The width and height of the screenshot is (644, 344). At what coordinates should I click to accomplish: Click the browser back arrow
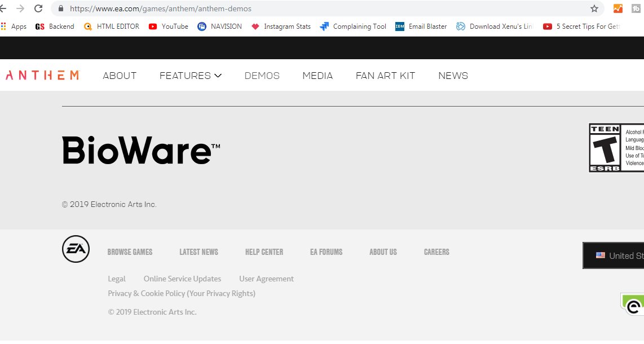[3, 8]
